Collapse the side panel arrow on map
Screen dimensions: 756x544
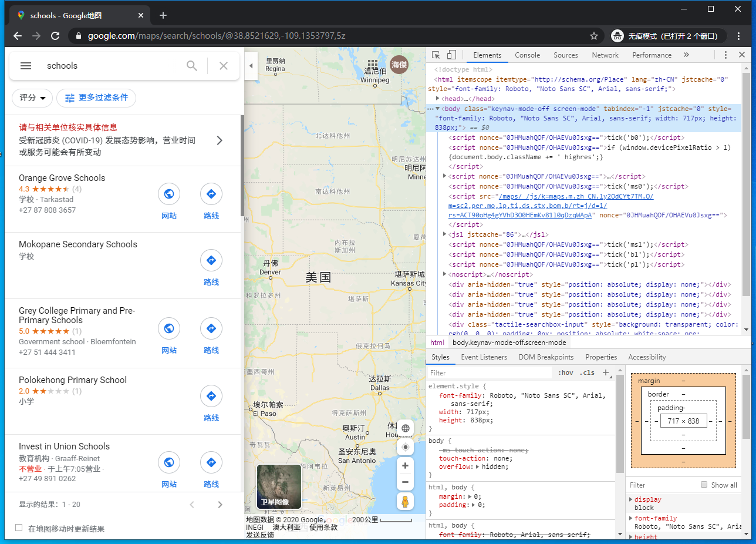(x=251, y=66)
